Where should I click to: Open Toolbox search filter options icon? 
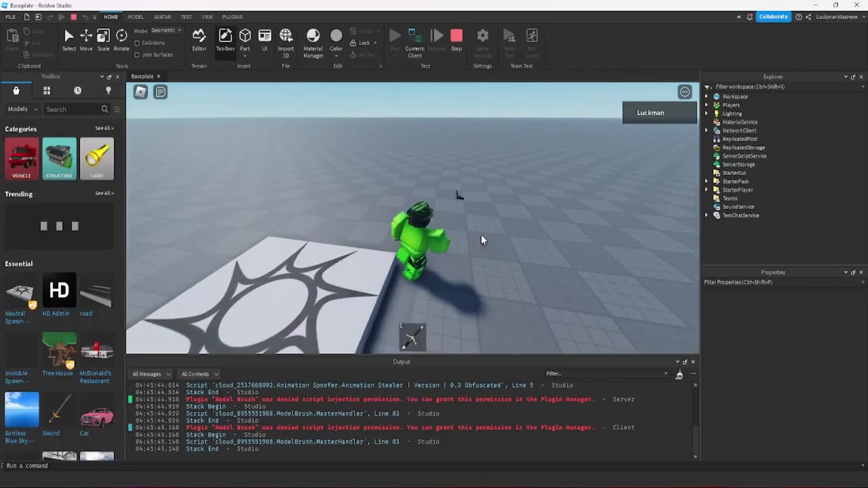pos(117,109)
